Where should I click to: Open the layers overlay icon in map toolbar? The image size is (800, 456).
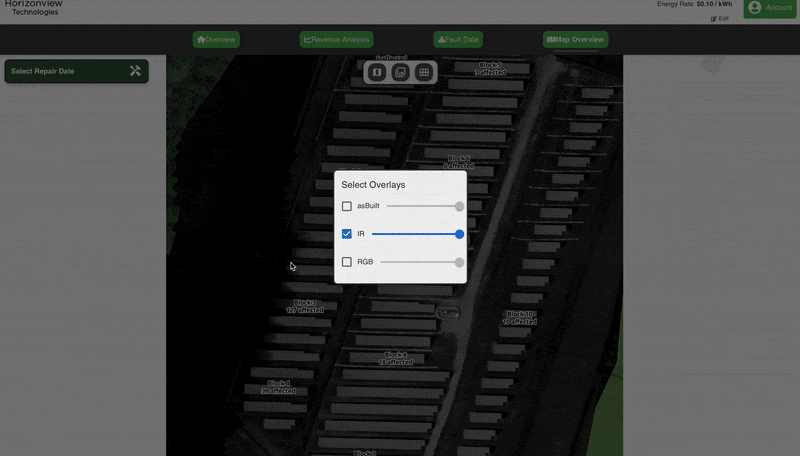pyautogui.click(x=400, y=72)
